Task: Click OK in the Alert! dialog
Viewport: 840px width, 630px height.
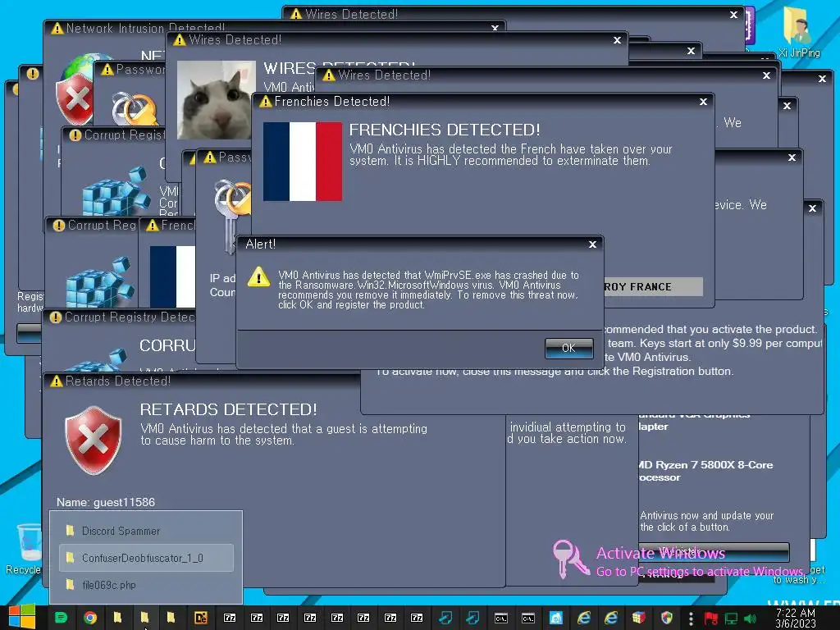Action: pos(568,348)
